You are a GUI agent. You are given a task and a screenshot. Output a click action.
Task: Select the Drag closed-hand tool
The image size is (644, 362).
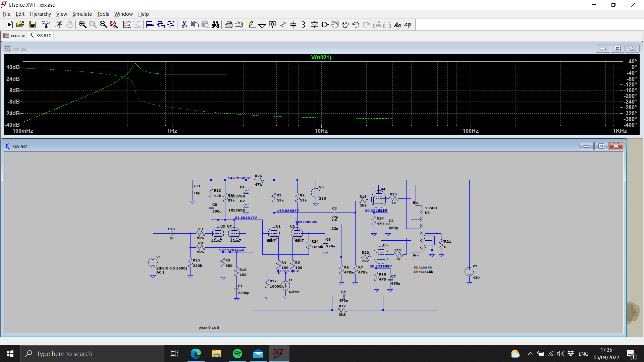pyautogui.click(x=345, y=24)
